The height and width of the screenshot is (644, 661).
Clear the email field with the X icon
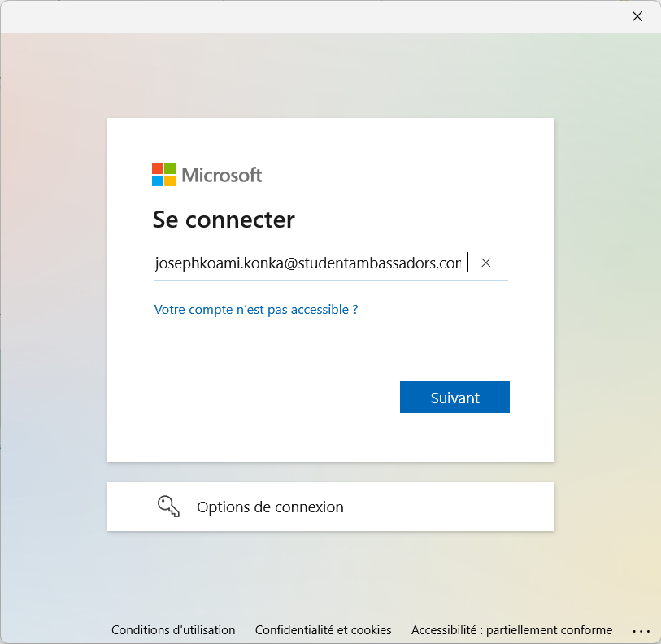tap(485, 263)
